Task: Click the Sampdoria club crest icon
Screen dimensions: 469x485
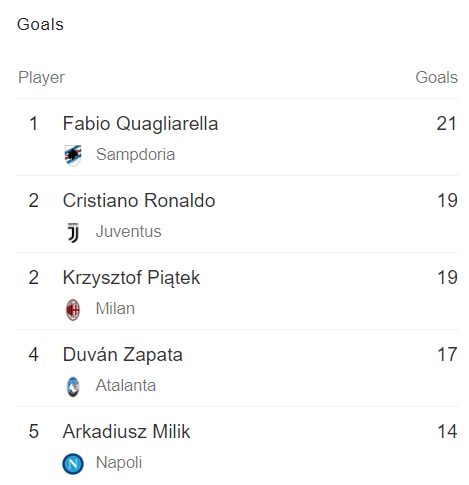Action: (x=73, y=155)
